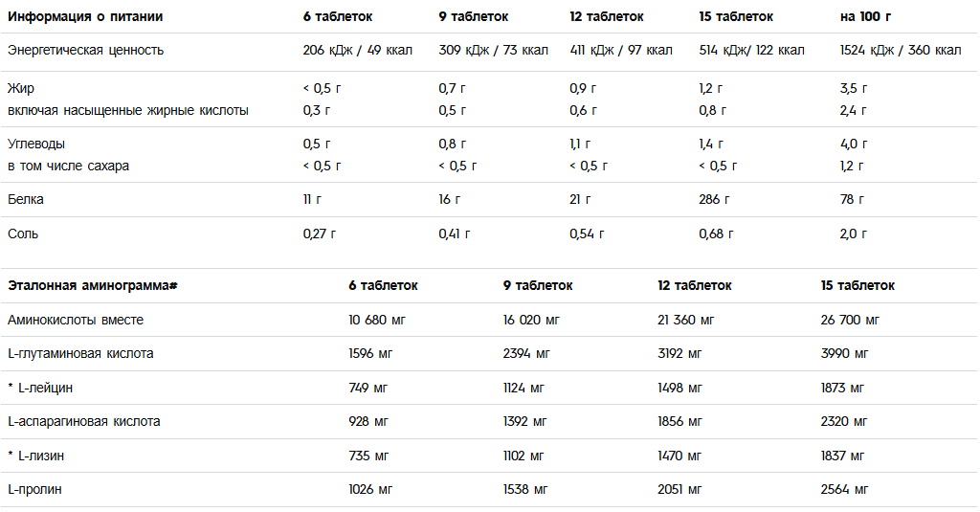Viewport: 980px width, 512px height.
Task: Select the 'L-пролин' row label
Action: click(x=34, y=490)
